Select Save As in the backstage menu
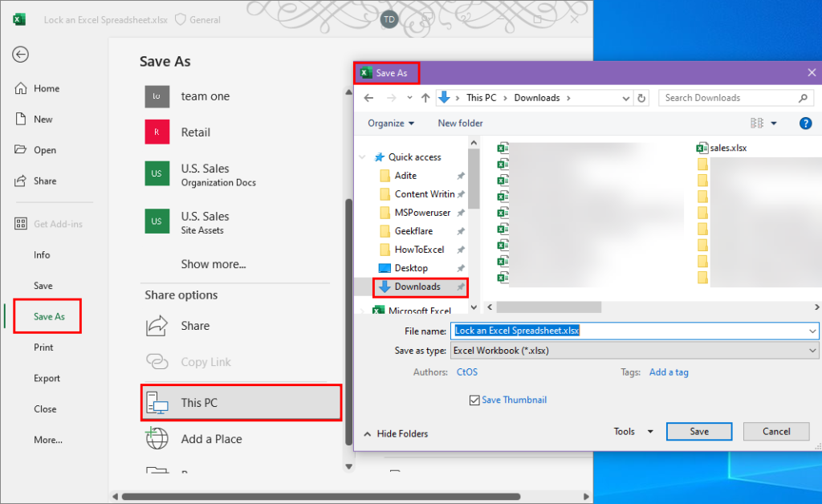The image size is (822, 504). (x=49, y=316)
